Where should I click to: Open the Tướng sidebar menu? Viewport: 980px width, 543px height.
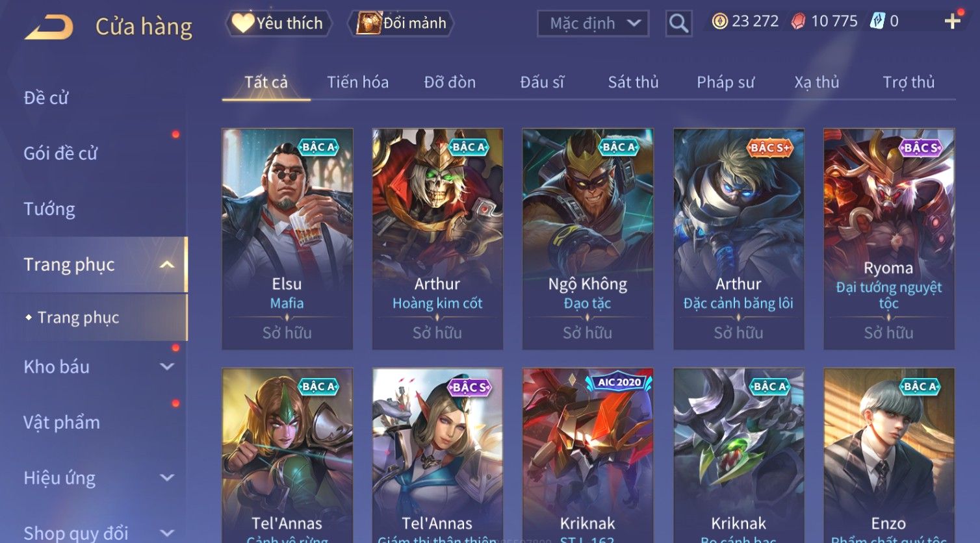49,209
